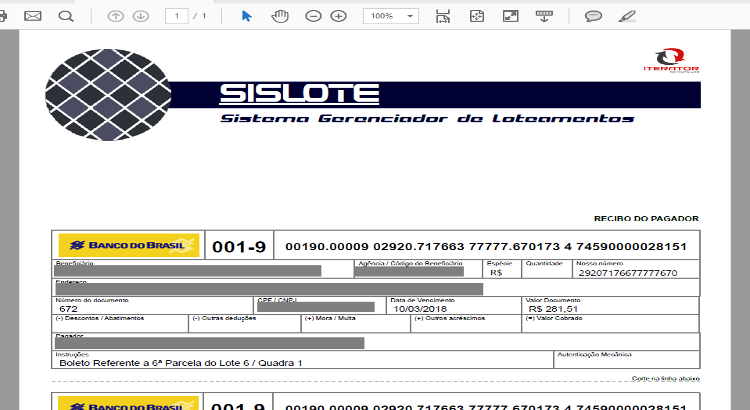Image resolution: width=750 pixels, height=410 pixels.
Task: Activate the selection arrow tool
Action: [x=246, y=16]
